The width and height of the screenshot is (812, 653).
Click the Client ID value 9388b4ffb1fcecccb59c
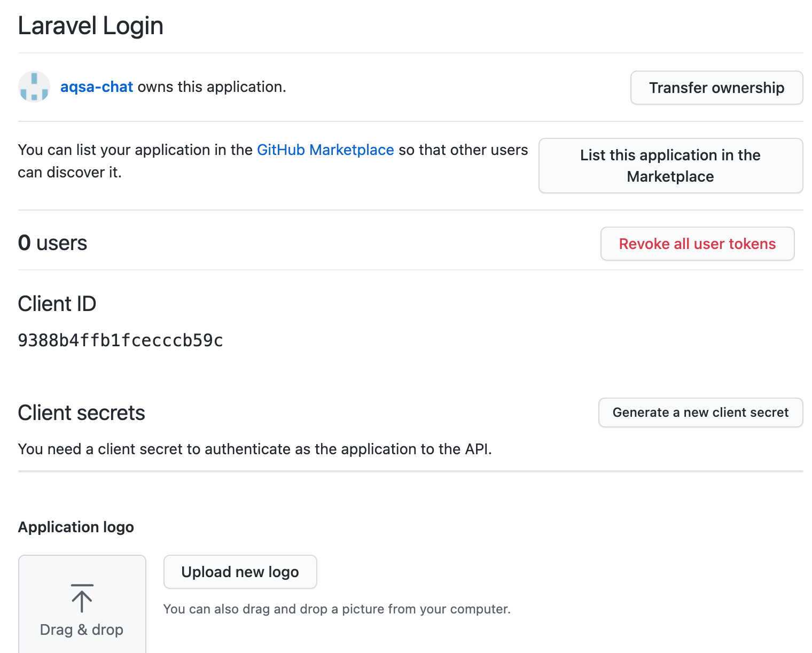point(121,340)
